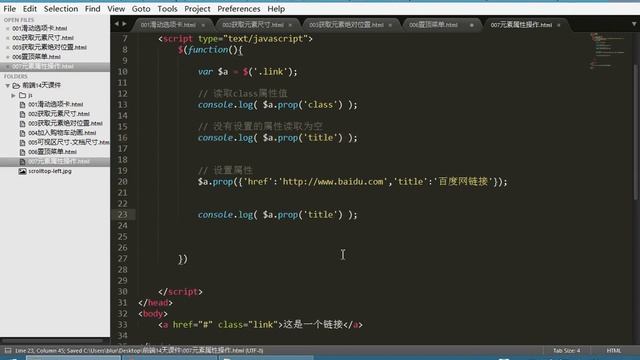Open the Help menu

tap(276, 9)
